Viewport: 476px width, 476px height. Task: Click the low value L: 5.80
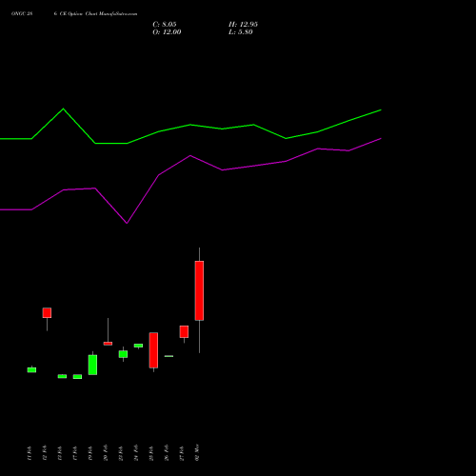(x=241, y=32)
